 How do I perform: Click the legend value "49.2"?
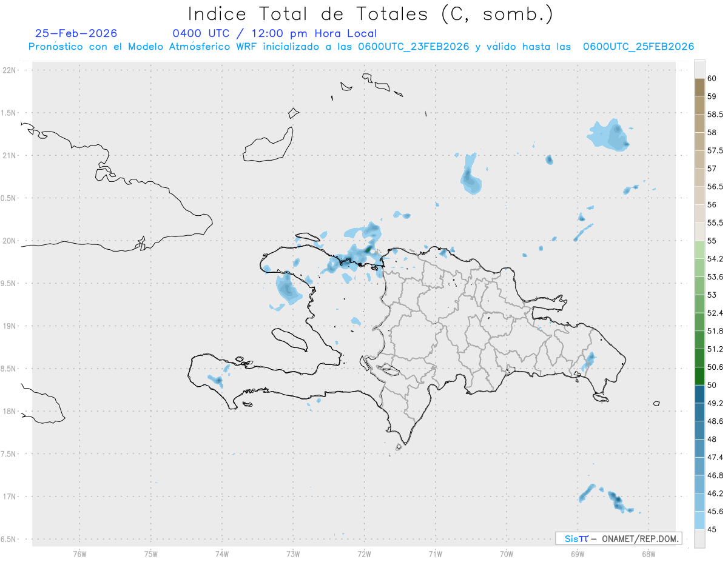click(715, 403)
